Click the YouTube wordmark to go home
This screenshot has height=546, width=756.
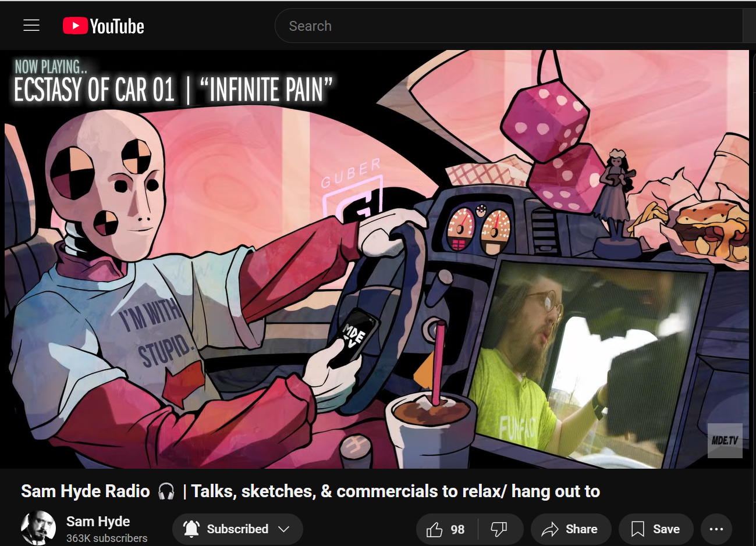click(117, 27)
